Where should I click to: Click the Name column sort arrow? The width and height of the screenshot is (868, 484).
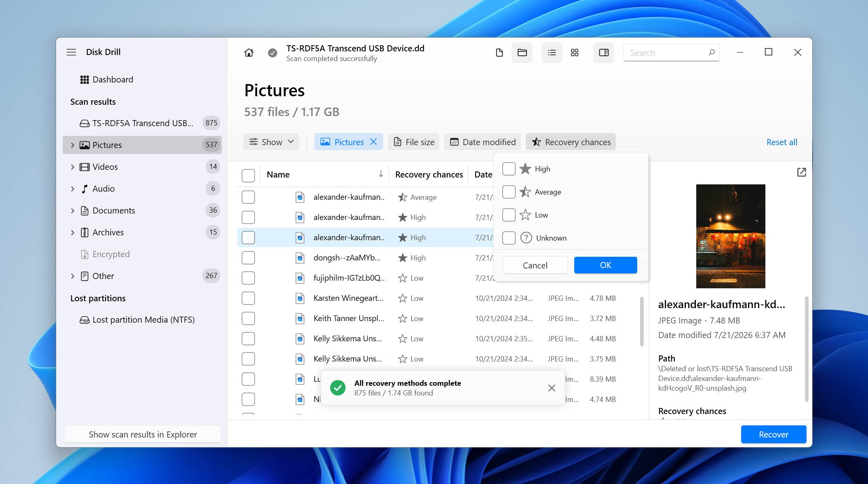point(381,174)
